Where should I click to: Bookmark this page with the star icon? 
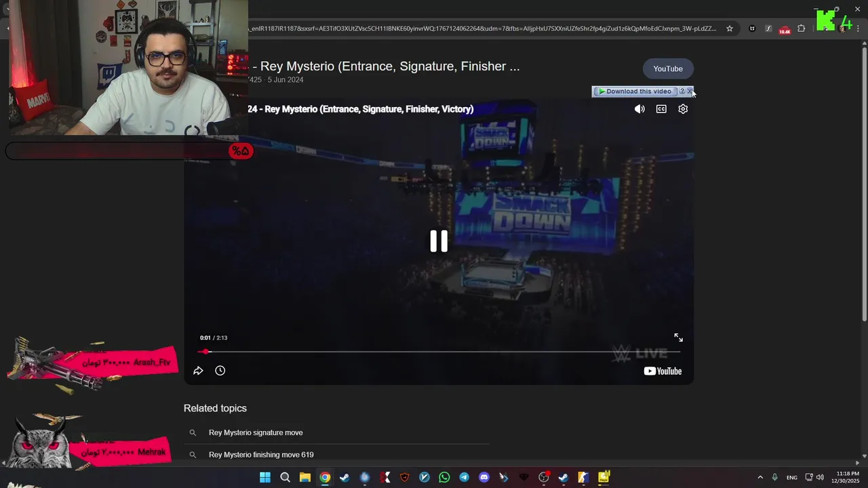[730, 28]
